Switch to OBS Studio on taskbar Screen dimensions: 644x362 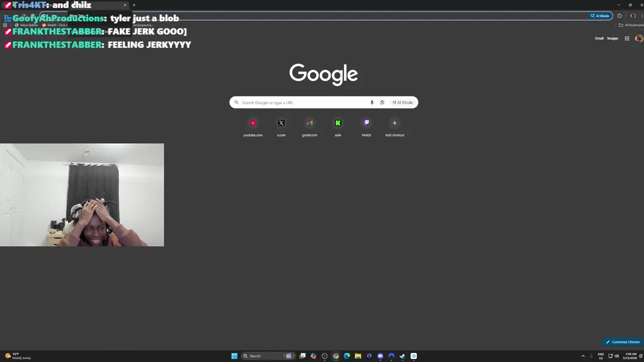tap(325, 356)
